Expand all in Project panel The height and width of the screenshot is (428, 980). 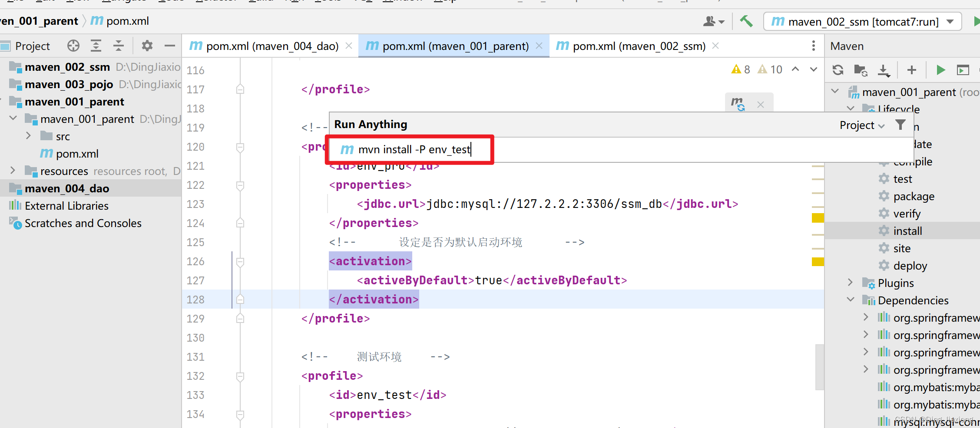tap(96, 46)
